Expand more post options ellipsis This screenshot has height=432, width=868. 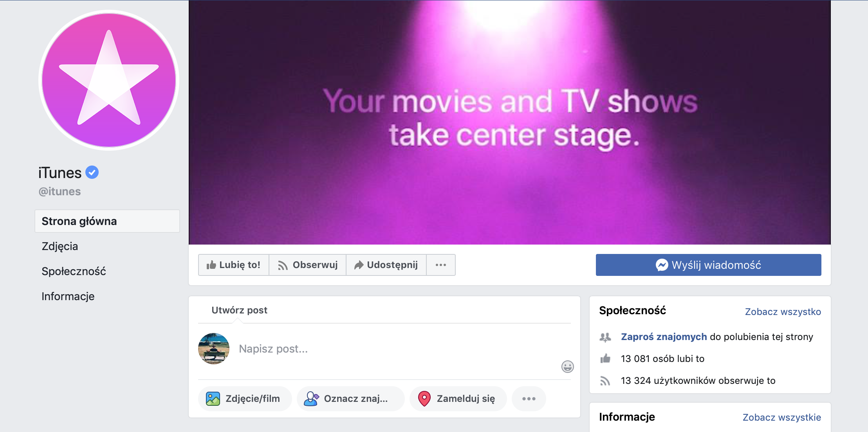(x=529, y=399)
